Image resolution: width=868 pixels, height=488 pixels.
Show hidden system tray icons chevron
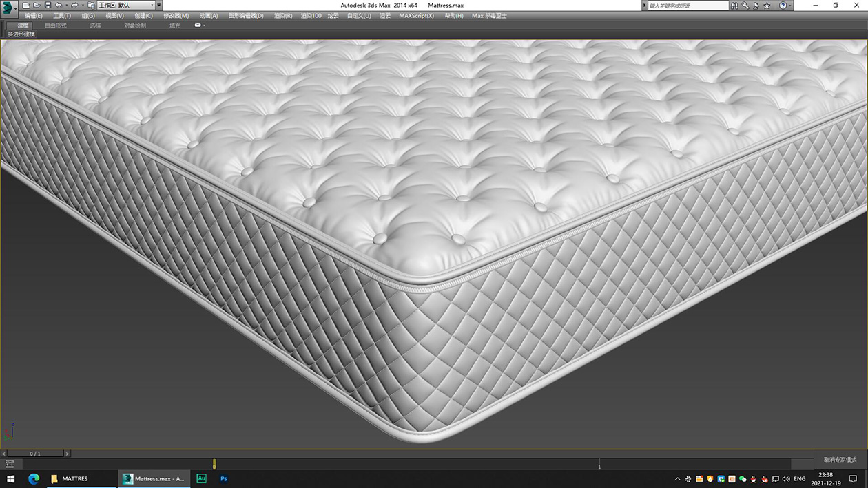[x=677, y=478]
